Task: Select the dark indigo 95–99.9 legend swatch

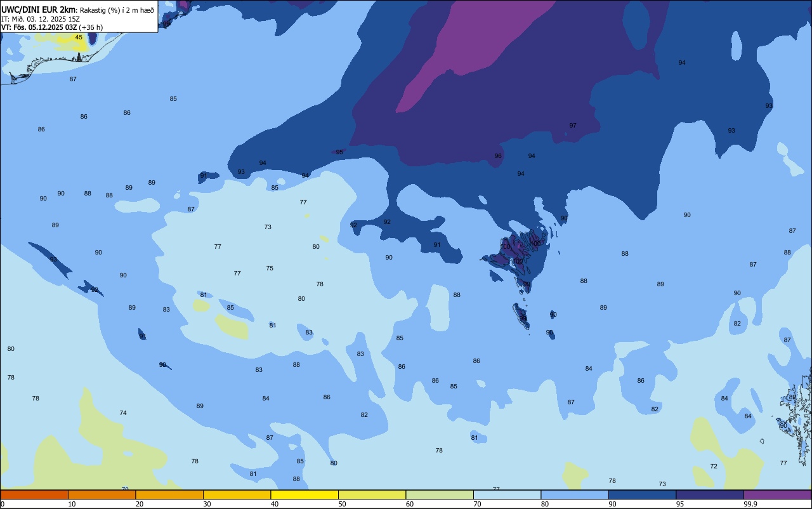Action: (x=710, y=494)
